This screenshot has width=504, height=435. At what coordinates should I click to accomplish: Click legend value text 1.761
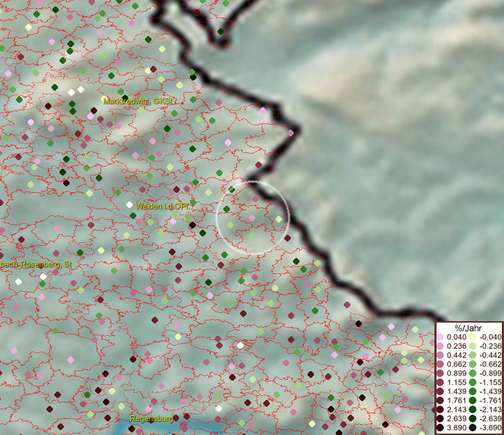point(456,400)
